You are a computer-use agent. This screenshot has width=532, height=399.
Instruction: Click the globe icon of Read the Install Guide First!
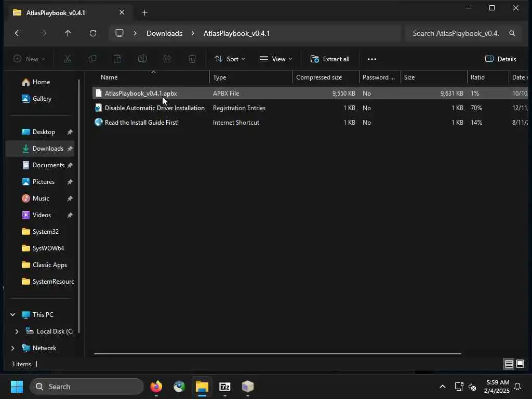(98, 123)
